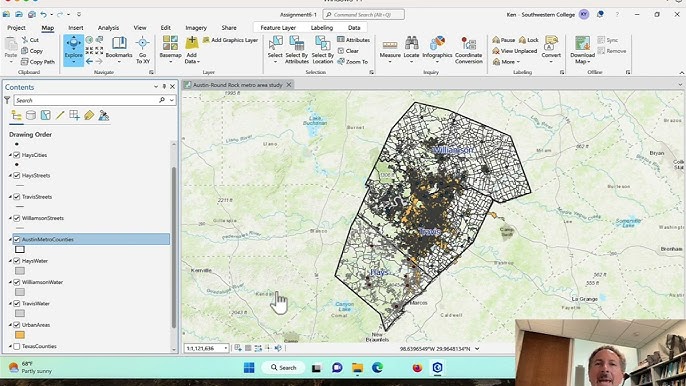
Task: Select the Explore navigation tool
Action: click(74, 50)
